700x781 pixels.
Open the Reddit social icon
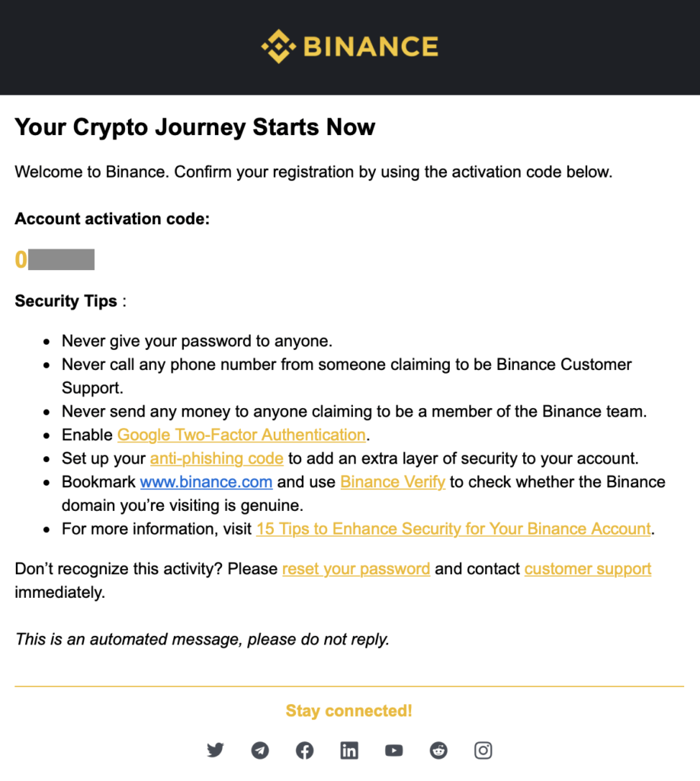pyautogui.click(x=438, y=750)
